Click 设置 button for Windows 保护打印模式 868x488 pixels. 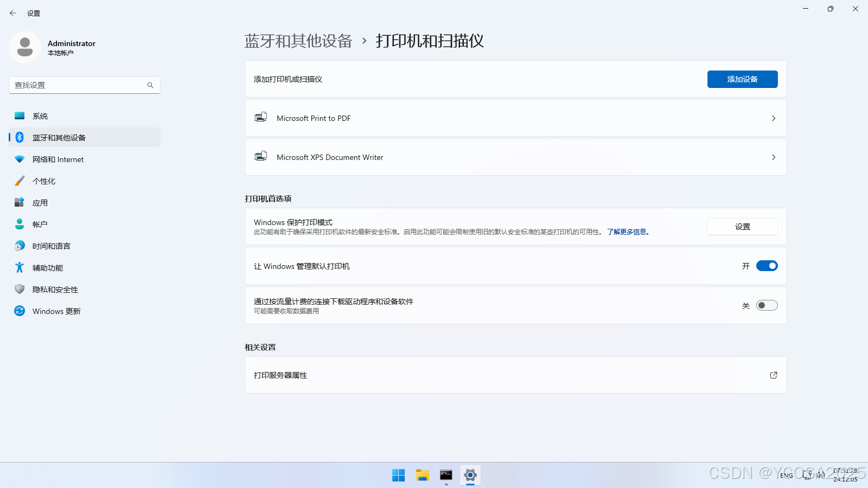pyautogui.click(x=742, y=227)
